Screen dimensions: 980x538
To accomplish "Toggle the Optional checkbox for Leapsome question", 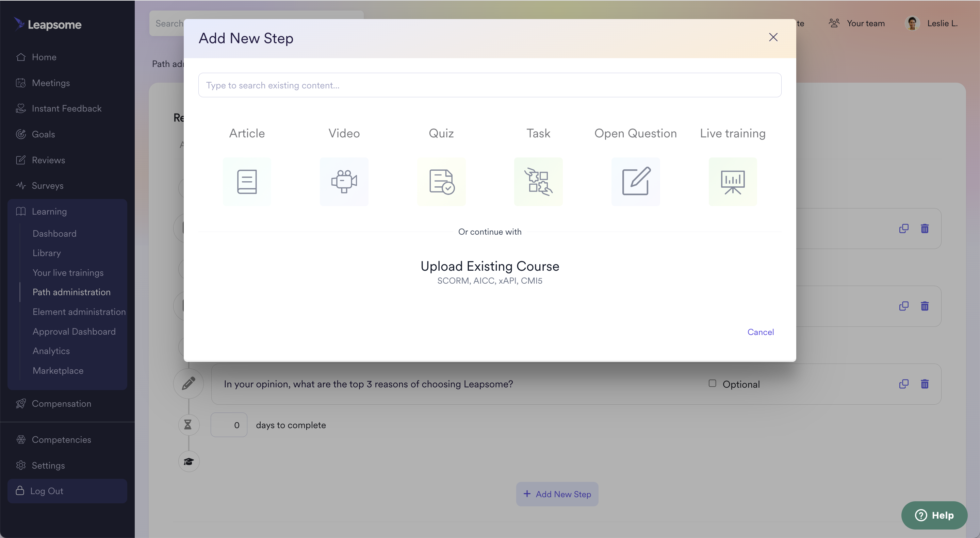I will (712, 383).
